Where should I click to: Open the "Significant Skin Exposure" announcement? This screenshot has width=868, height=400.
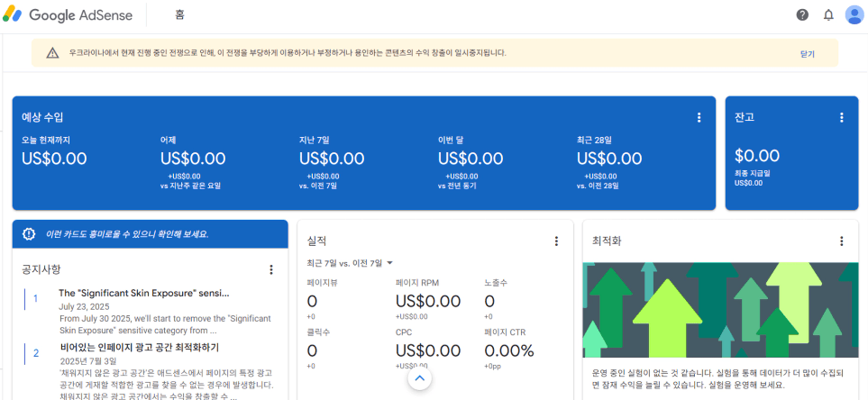tap(144, 293)
